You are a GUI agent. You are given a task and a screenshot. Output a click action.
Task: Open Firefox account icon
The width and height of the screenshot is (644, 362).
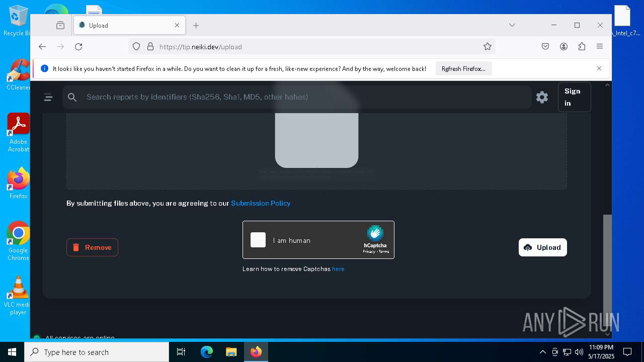click(x=563, y=47)
